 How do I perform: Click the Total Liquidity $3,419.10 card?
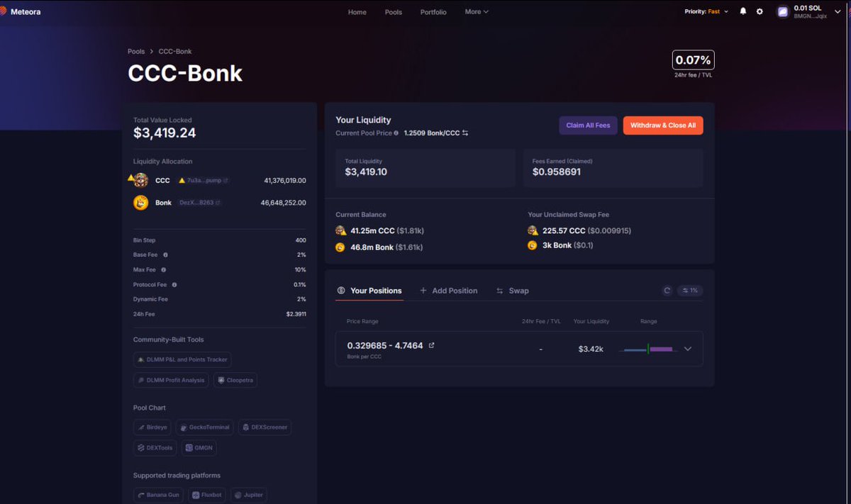425,168
